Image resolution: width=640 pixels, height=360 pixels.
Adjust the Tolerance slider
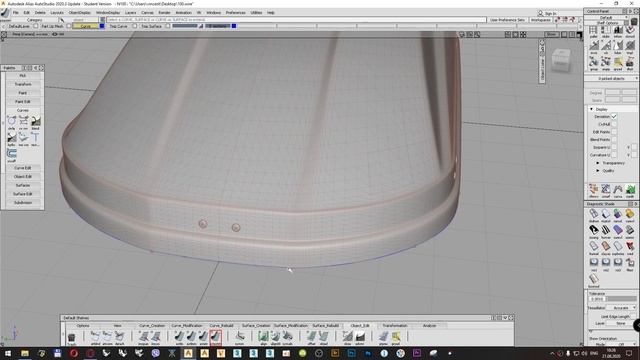tap(622, 299)
